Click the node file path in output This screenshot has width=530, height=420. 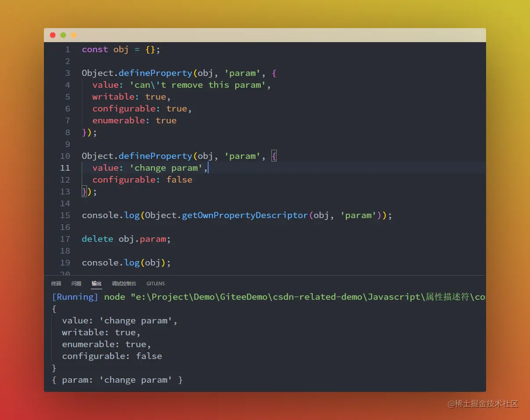pos(308,297)
